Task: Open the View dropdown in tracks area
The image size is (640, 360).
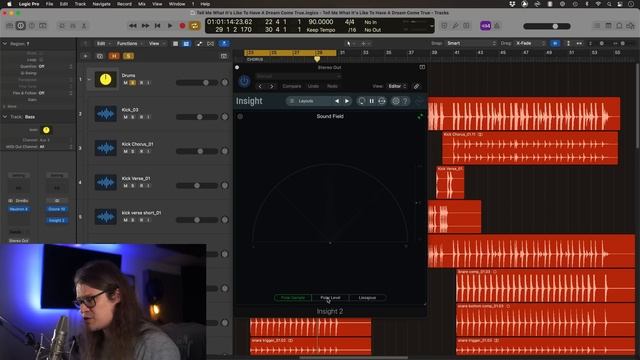Action: coord(156,43)
